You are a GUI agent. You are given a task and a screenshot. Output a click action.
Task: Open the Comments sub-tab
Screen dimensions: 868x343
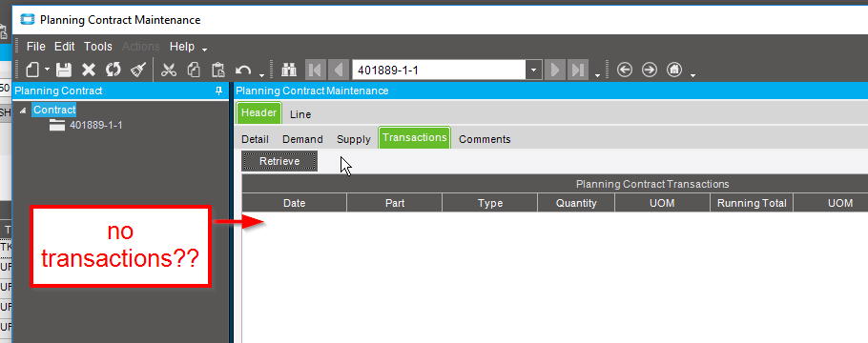point(485,139)
